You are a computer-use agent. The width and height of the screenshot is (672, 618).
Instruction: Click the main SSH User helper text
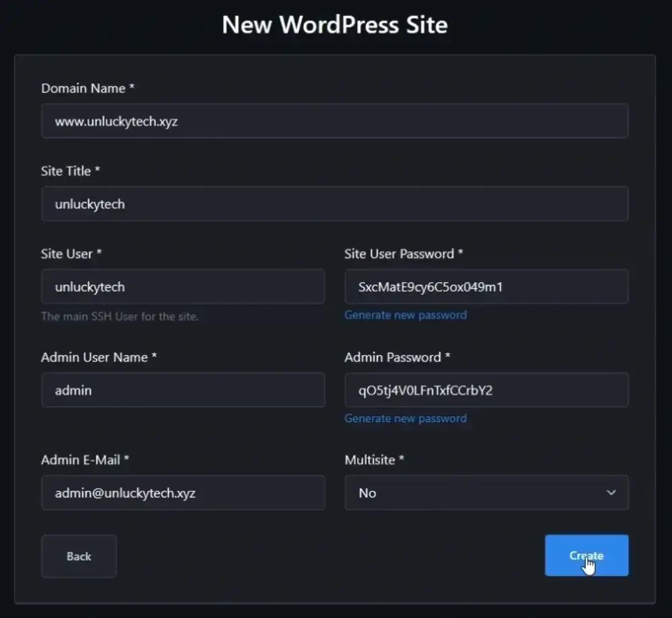(120, 316)
